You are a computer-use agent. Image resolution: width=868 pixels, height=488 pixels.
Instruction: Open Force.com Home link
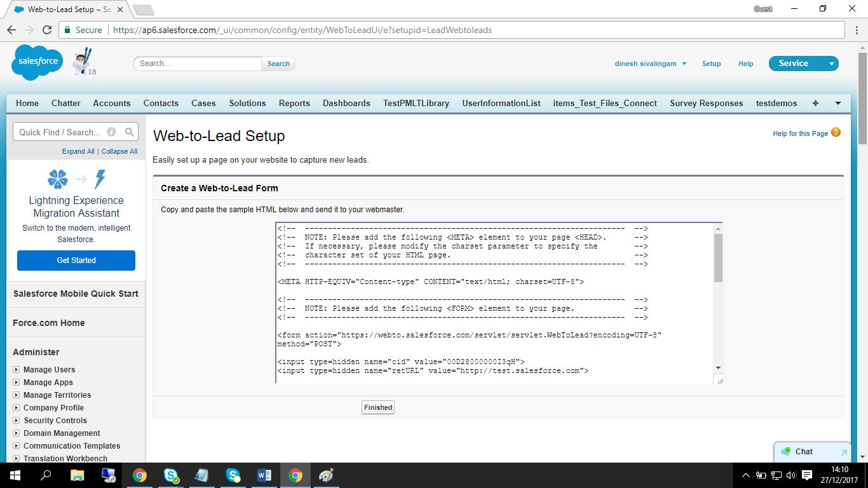click(x=49, y=323)
